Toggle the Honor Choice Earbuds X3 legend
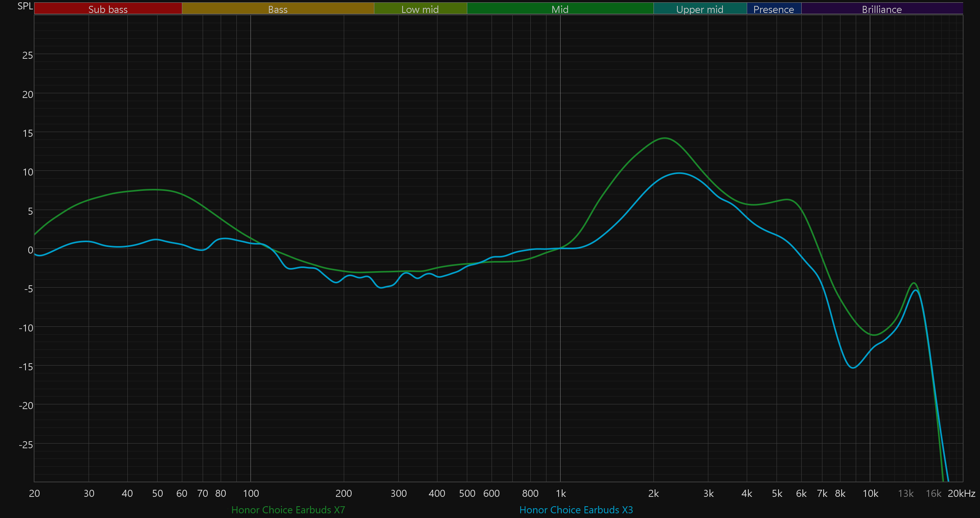Image resolution: width=980 pixels, height=518 pixels. 576,510
